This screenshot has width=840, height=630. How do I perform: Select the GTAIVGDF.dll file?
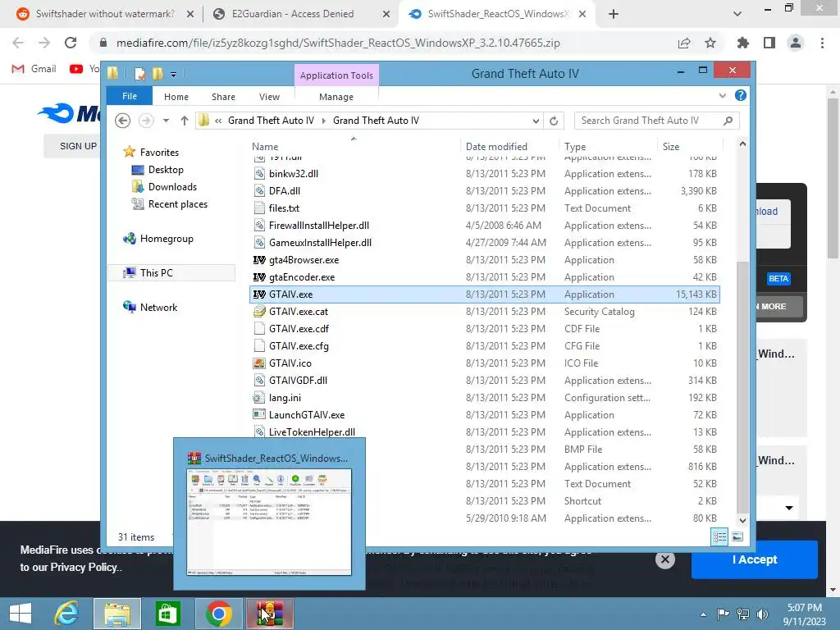point(298,381)
